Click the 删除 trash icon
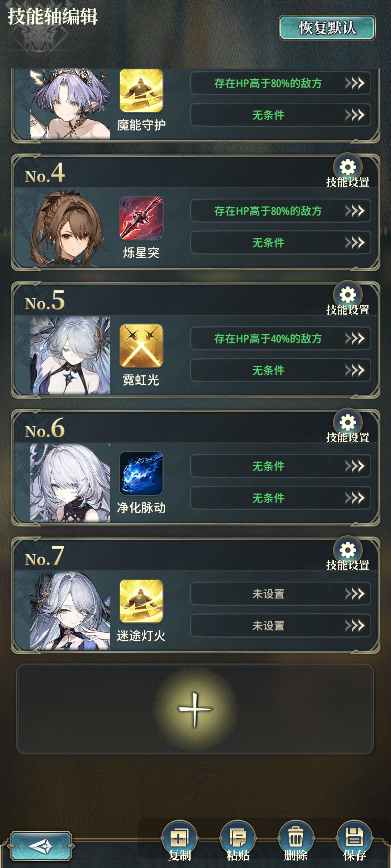The height and width of the screenshot is (868, 391). tap(296, 838)
